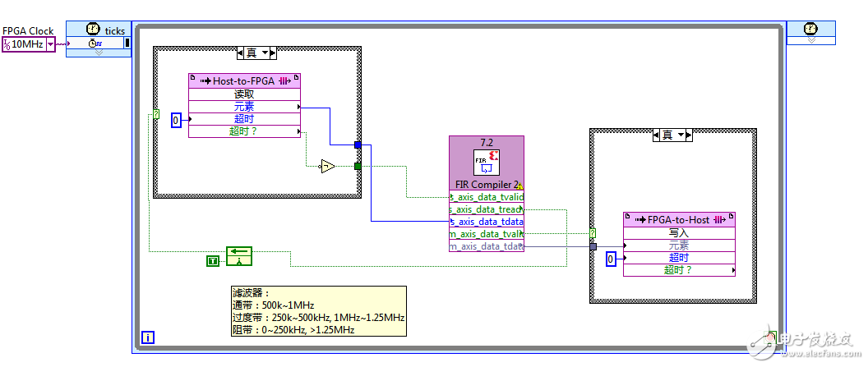
Task: Click the right case structure selector terminal
Action: (x=593, y=233)
